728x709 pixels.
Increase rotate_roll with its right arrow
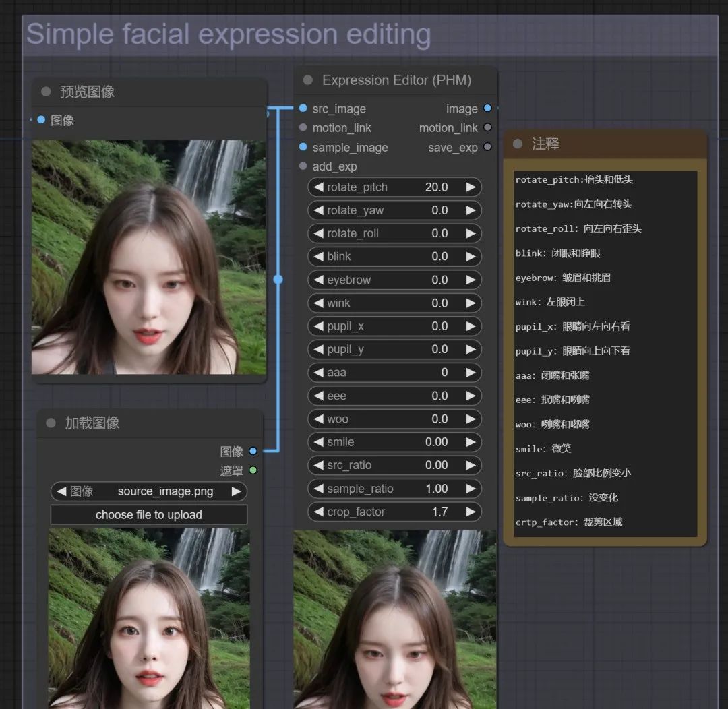(x=471, y=233)
